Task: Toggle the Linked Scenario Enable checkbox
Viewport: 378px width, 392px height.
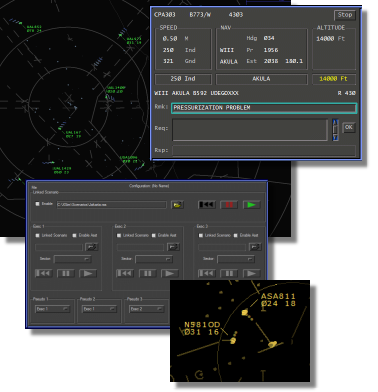Action: tap(37, 204)
